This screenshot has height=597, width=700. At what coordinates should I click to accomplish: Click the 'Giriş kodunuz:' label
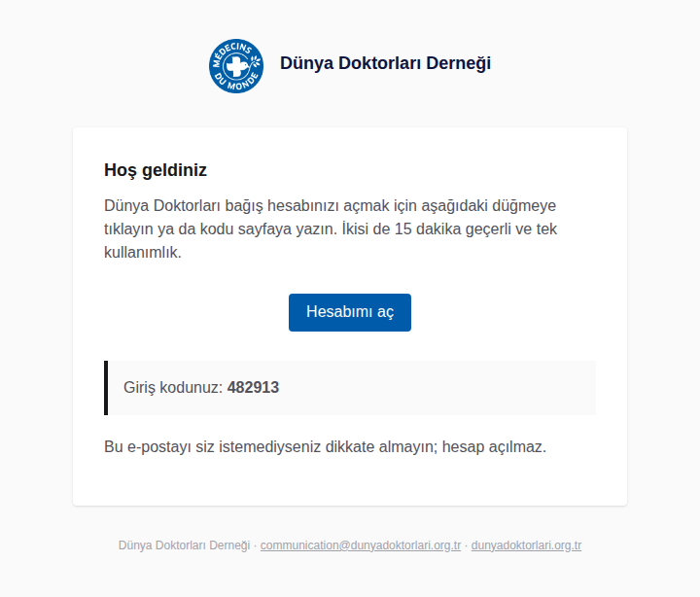tap(173, 387)
